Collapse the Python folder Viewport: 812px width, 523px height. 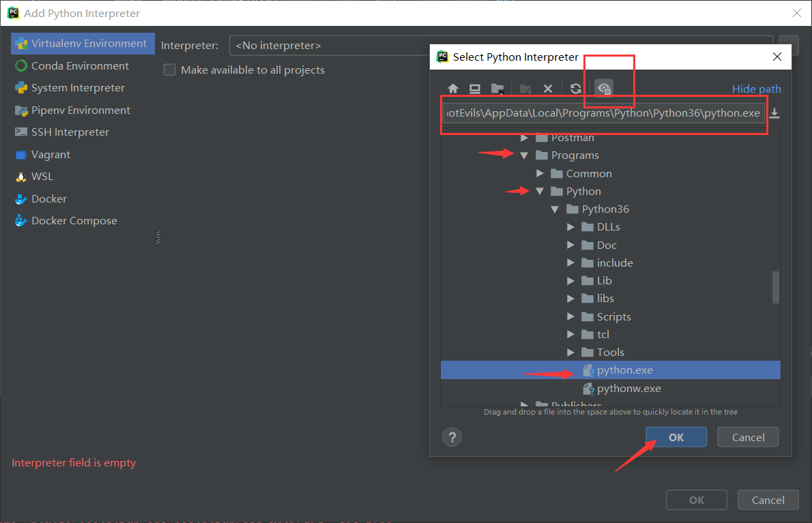(x=540, y=192)
